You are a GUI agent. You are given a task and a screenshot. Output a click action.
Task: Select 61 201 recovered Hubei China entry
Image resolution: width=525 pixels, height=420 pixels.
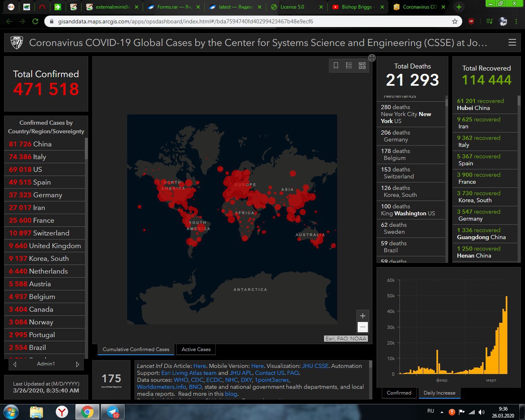coord(486,104)
